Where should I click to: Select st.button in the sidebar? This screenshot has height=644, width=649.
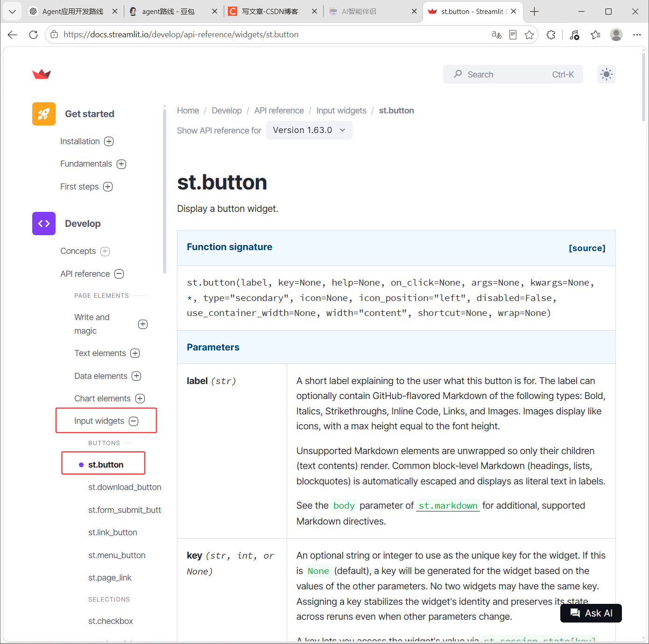[106, 465]
